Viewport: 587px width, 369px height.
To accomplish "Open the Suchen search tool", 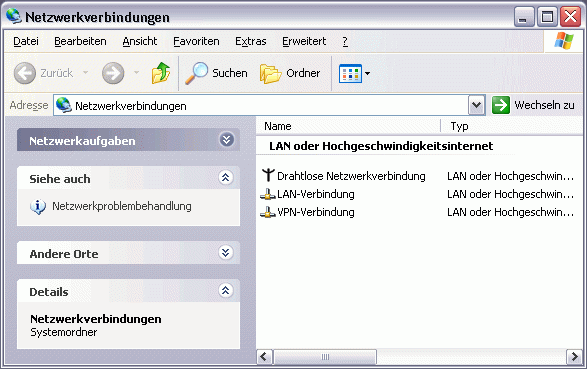I will point(217,73).
